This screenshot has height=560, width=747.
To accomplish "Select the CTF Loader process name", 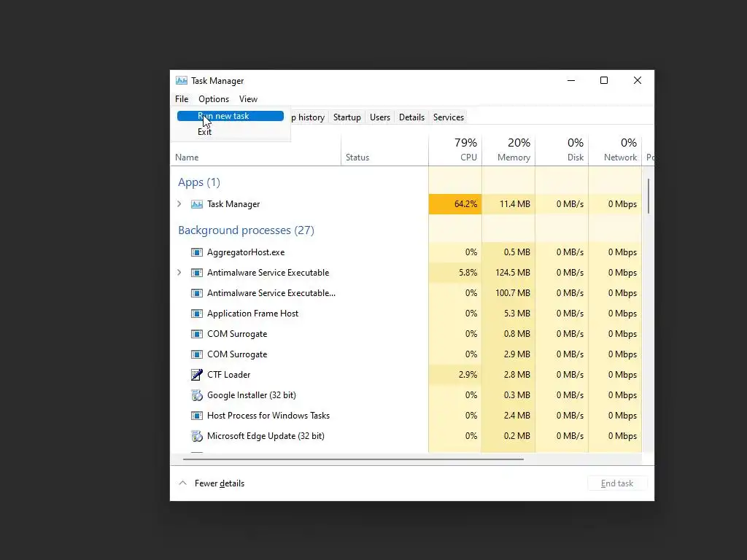I will [x=228, y=375].
